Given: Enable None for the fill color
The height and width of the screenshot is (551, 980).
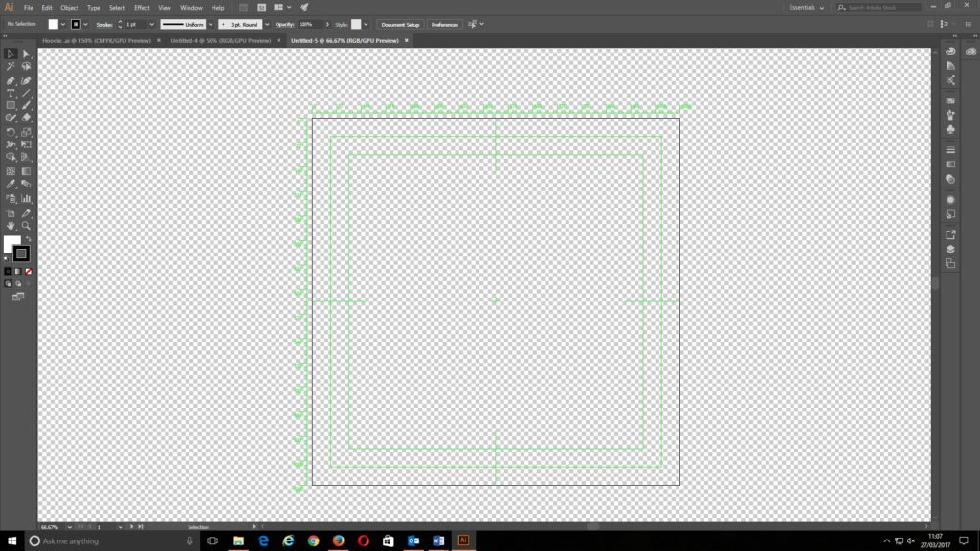Looking at the screenshot, I should (x=29, y=270).
